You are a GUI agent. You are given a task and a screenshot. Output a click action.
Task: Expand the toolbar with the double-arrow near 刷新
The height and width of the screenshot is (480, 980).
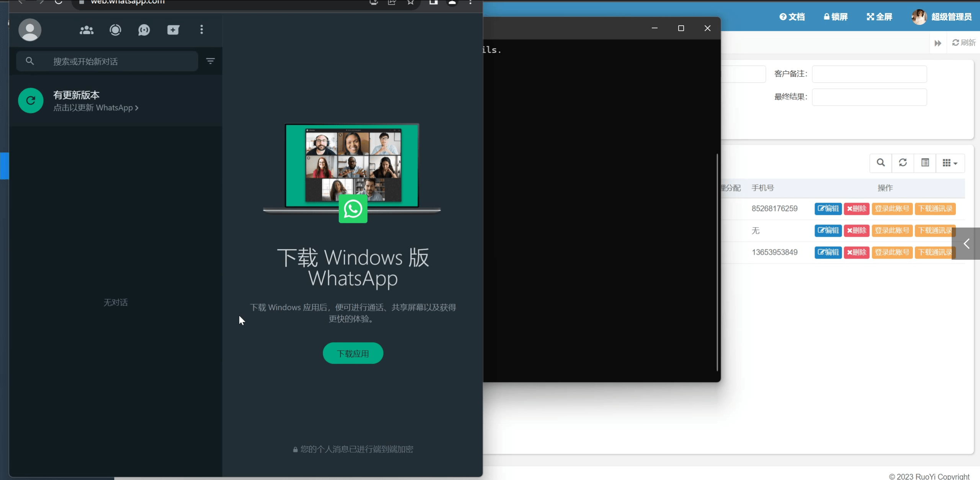[937, 43]
